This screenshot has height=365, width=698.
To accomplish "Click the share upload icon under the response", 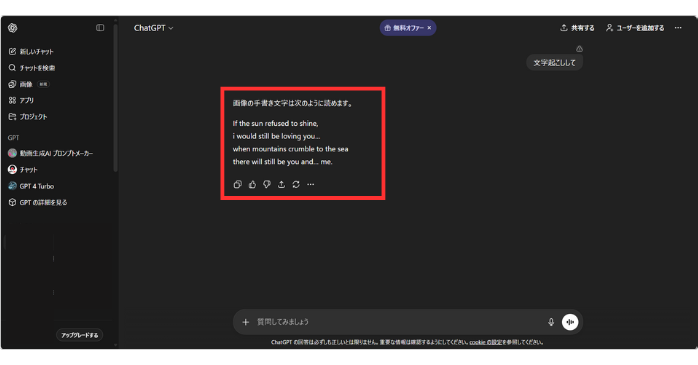I will (281, 184).
